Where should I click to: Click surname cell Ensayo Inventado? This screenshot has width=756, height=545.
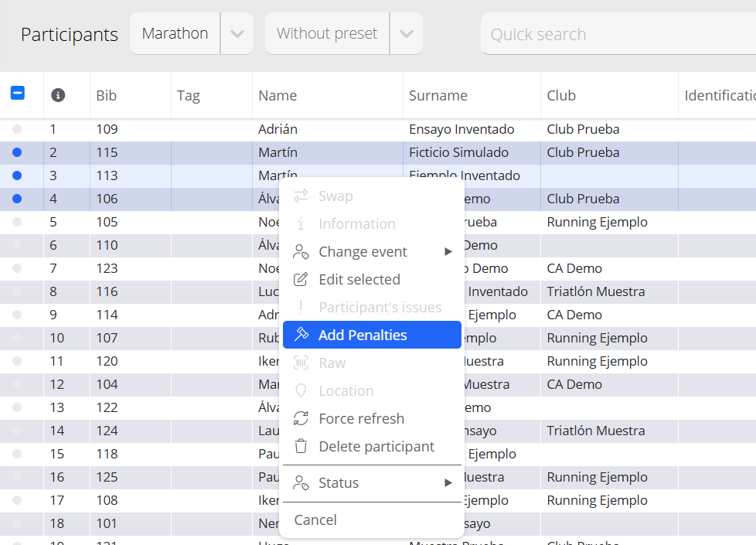[x=461, y=129]
